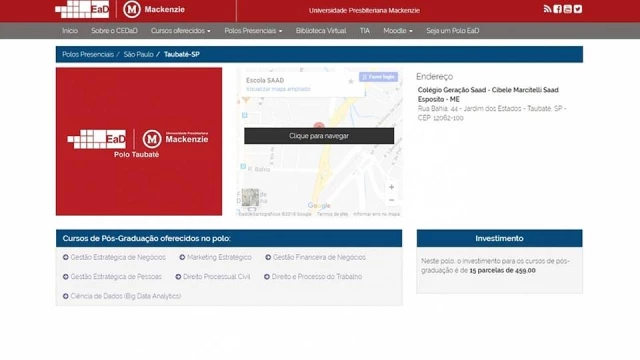Open Sobre o CEDaD page

114,31
